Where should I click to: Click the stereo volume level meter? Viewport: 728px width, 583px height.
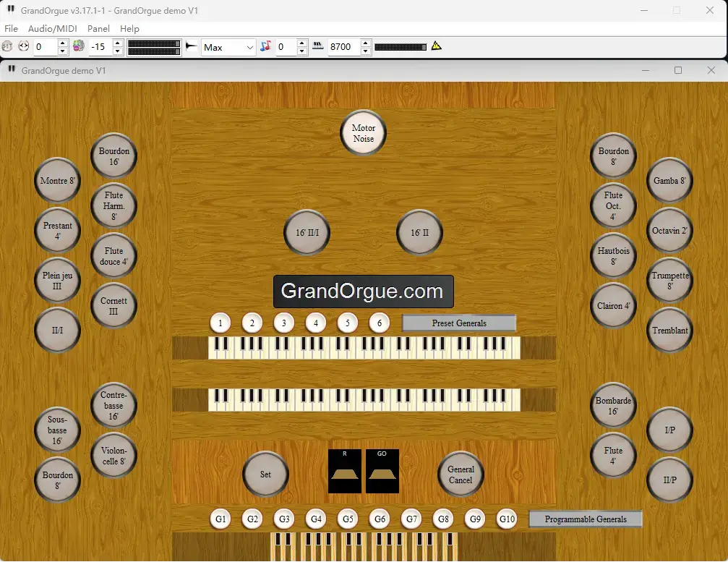154,47
